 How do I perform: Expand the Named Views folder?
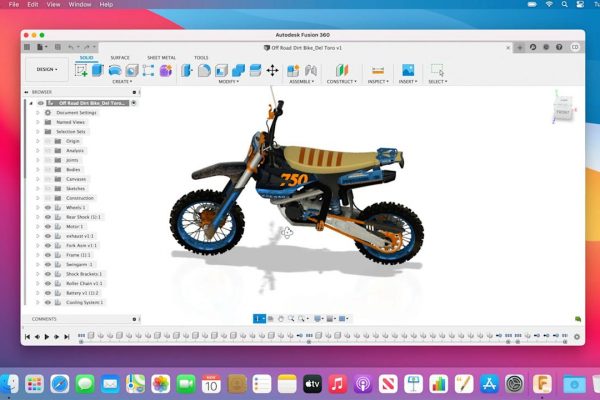click(38, 122)
